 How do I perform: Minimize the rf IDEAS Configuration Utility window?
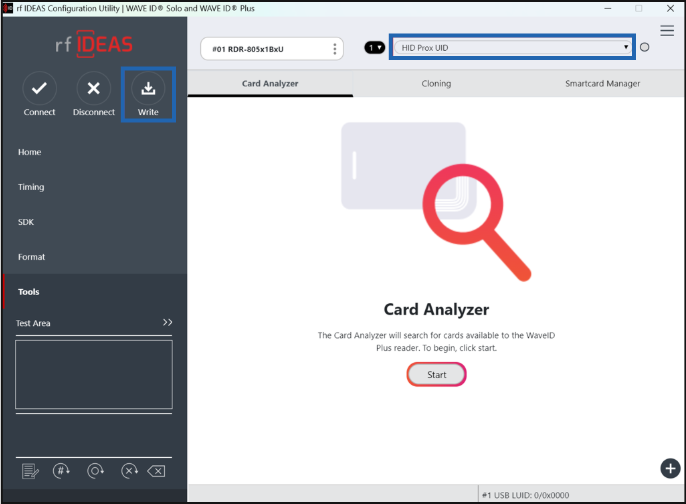608,8
